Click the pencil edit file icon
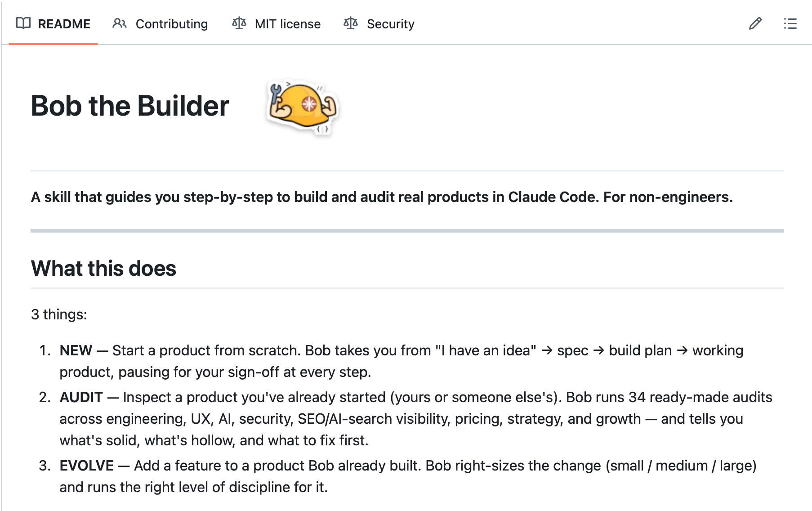Viewport: 812px width, 511px height. (x=755, y=23)
